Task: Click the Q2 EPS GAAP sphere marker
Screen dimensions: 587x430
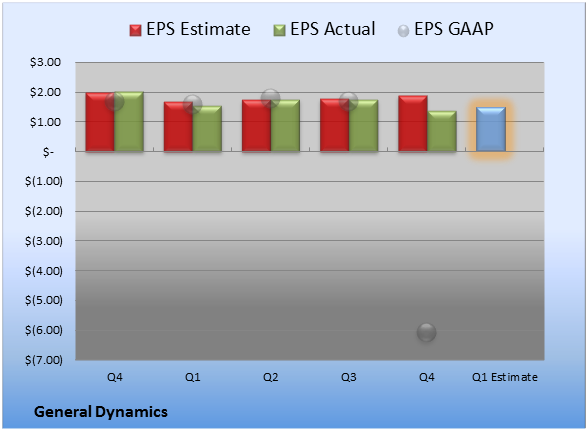Action: click(x=270, y=98)
